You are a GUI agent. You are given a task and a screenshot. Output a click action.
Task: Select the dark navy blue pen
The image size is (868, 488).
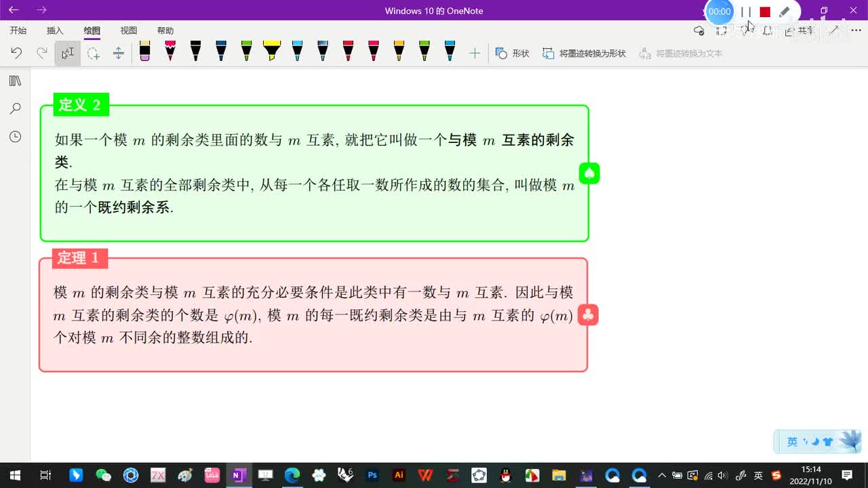point(221,51)
